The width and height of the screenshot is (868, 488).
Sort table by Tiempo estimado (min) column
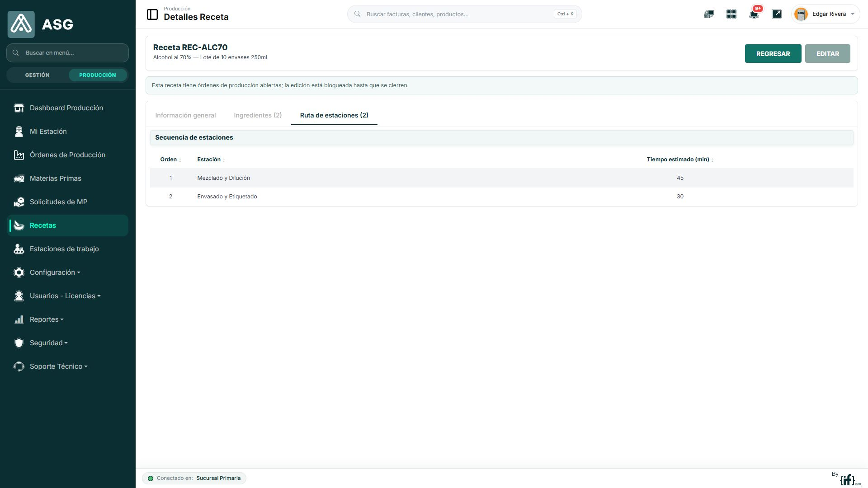point(680,160)
